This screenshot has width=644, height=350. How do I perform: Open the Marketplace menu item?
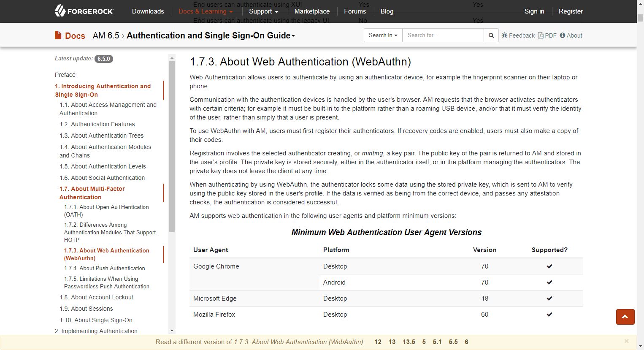tap(312, 11)
